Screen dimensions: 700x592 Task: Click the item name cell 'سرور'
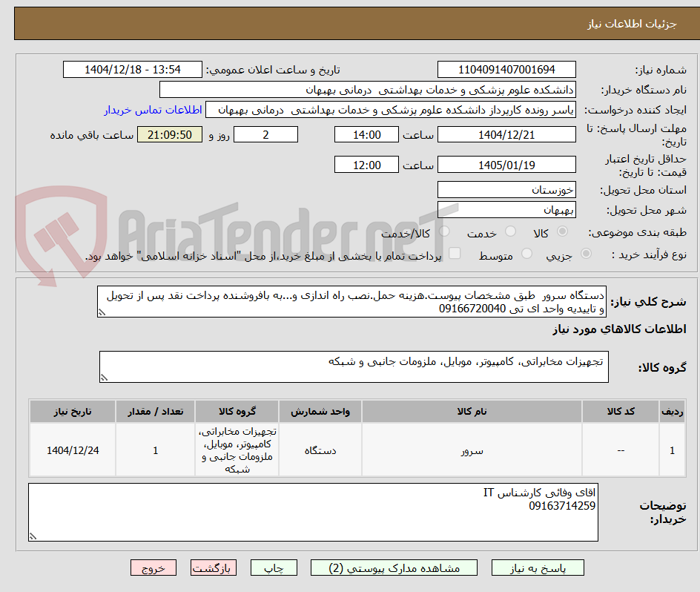[472, 450]
